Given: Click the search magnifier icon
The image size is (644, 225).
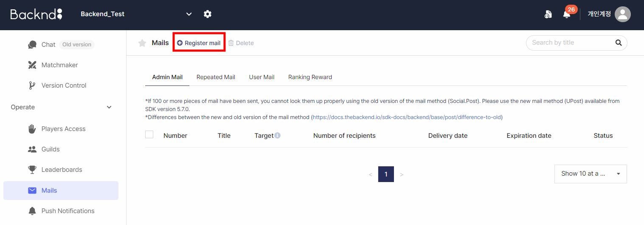Looking at the screenshot, I should (x=619, y=43).
